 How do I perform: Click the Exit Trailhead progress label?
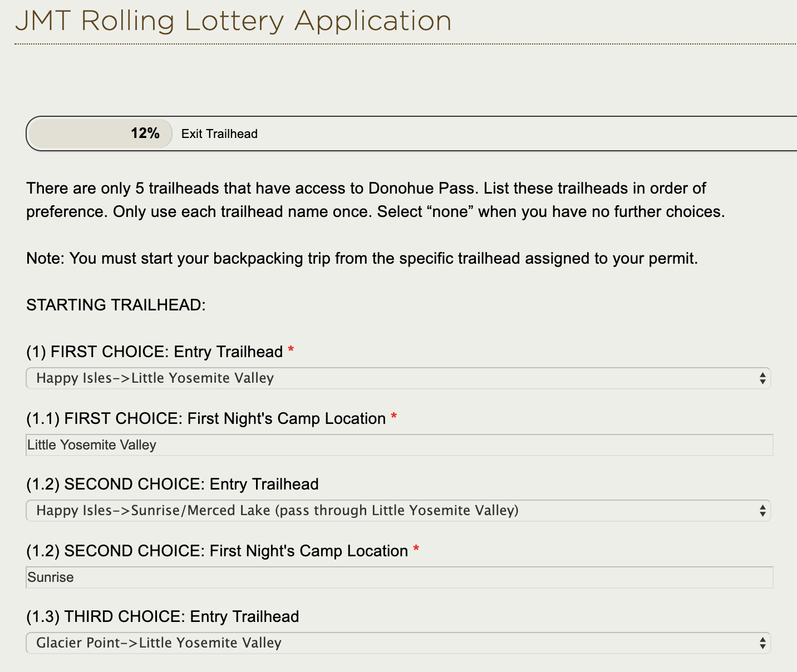(219, 134)
